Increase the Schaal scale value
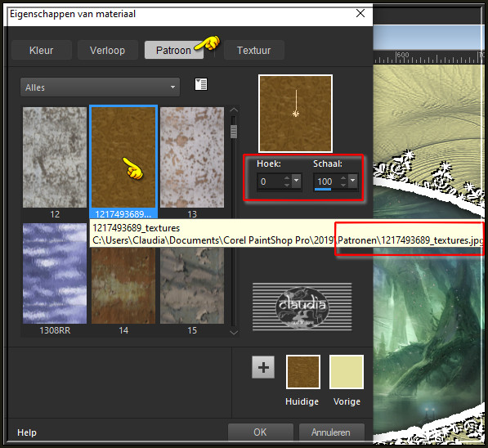Screen dimensions: 488x448 (343, 178)
